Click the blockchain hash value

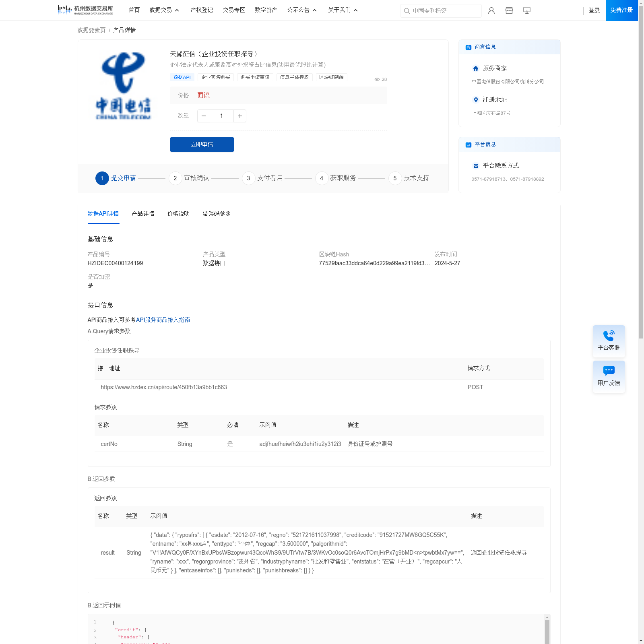(374, 263)
